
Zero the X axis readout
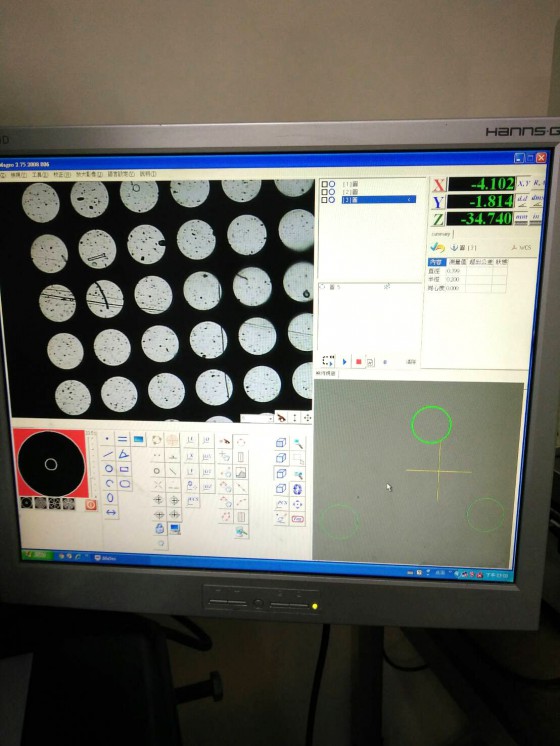(438, 185)
